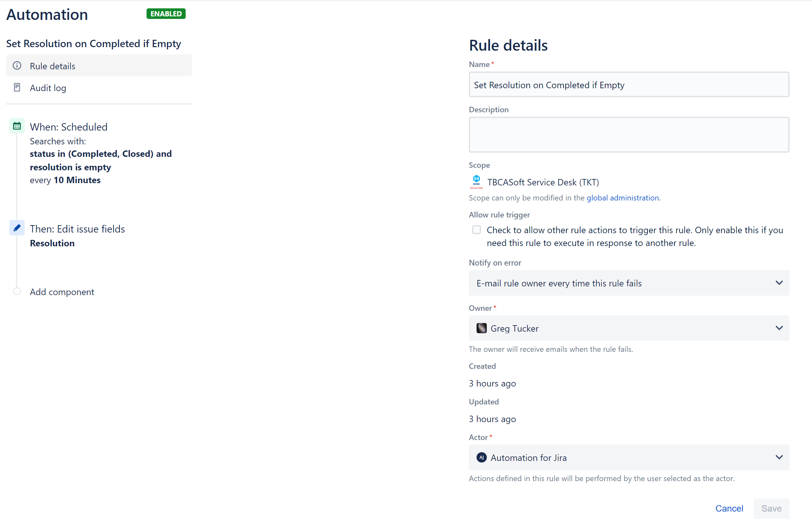The image size is (812, 526).
Task: Click the Audit log document icon
Action: [17, 87]
